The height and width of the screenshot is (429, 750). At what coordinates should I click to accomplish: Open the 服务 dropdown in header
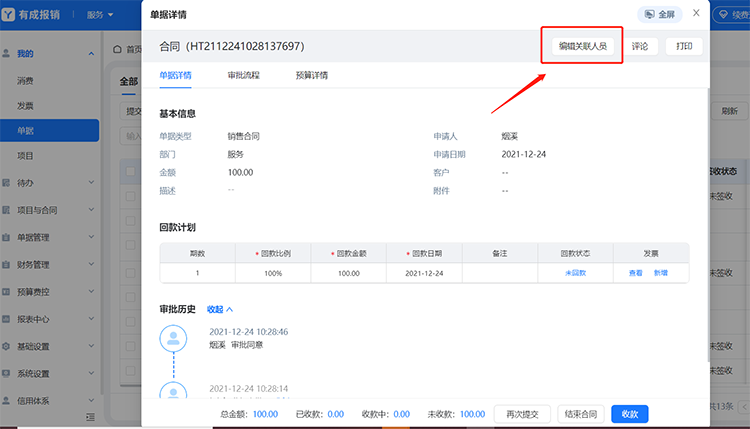[99, 16]
